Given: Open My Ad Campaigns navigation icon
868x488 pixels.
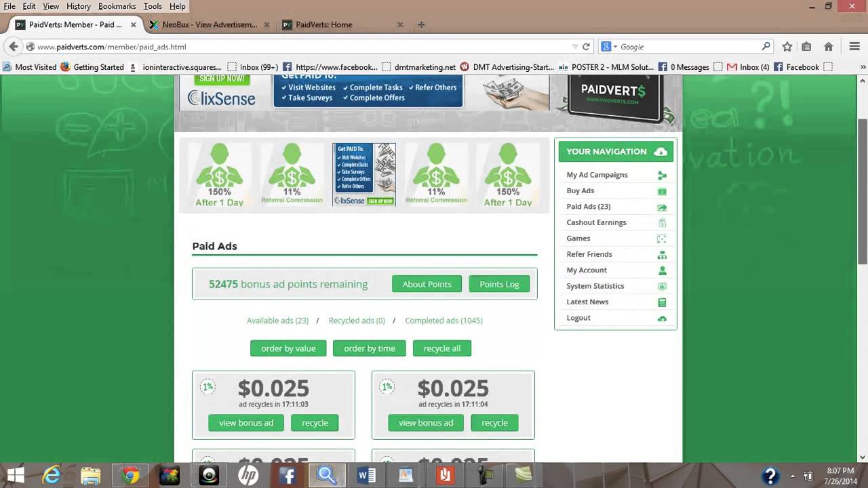Looking at the screenshot, I should [662, 175].
